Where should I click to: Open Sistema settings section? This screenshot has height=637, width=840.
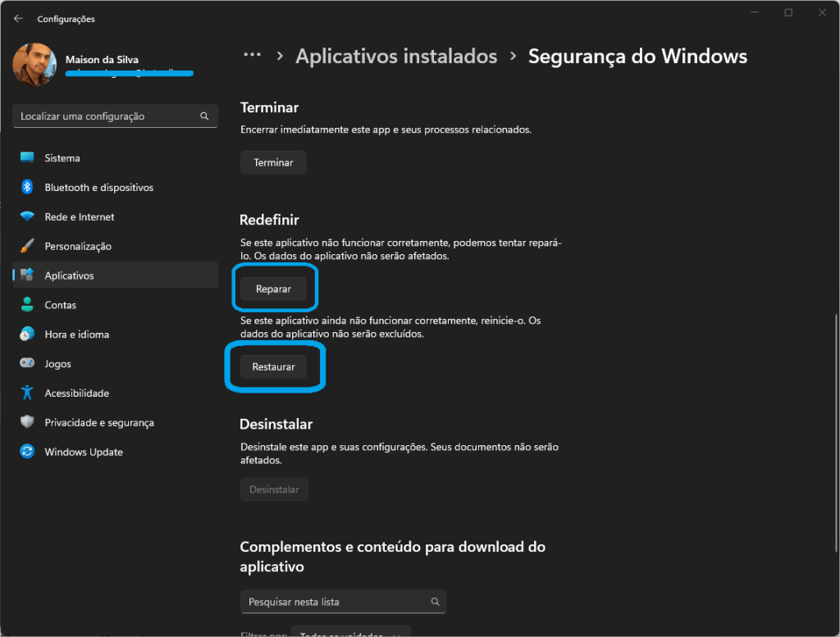pyautogui.click(x=115, y=158)
